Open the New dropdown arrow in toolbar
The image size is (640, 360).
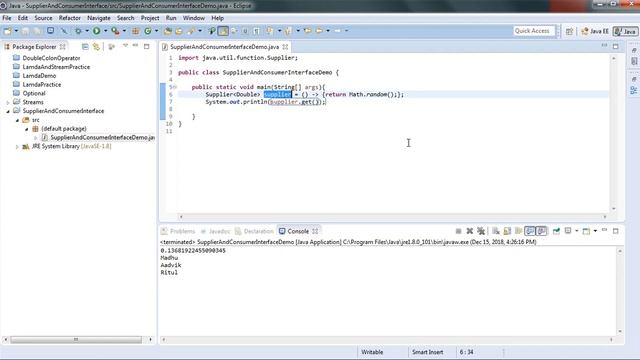pos(16,31)
